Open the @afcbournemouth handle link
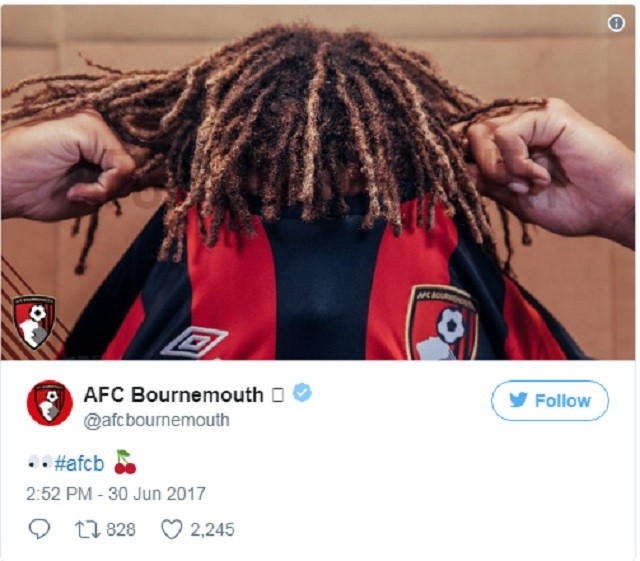The height and width of the screenshot is (561, 640). tap(156, 420)
